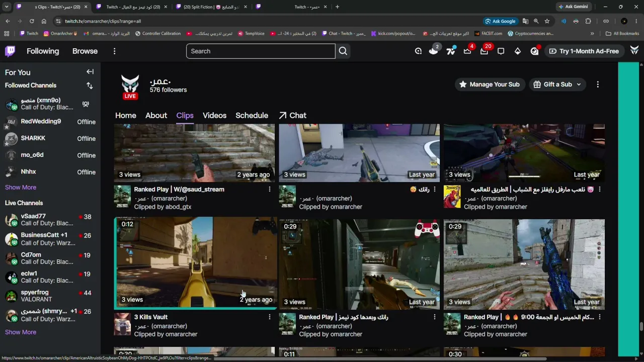
Task: Click the Translate page icon
Action: tap(525, 21)
